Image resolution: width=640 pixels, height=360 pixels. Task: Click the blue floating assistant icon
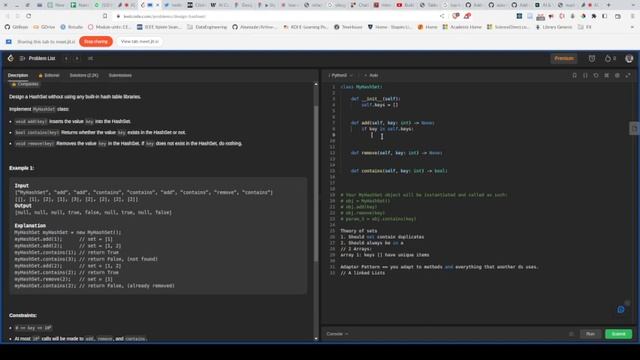click(x=621, y=310)
